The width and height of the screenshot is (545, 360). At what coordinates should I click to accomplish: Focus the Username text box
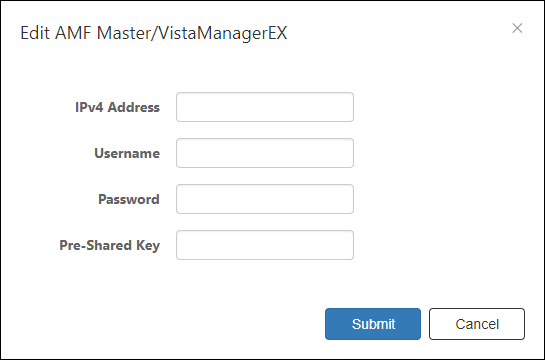(x=265, y=153)
